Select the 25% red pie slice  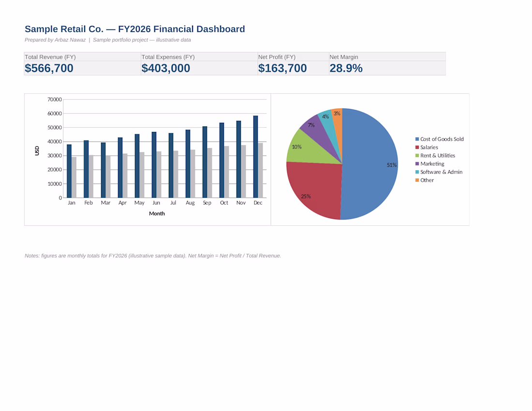click(315, 190)
